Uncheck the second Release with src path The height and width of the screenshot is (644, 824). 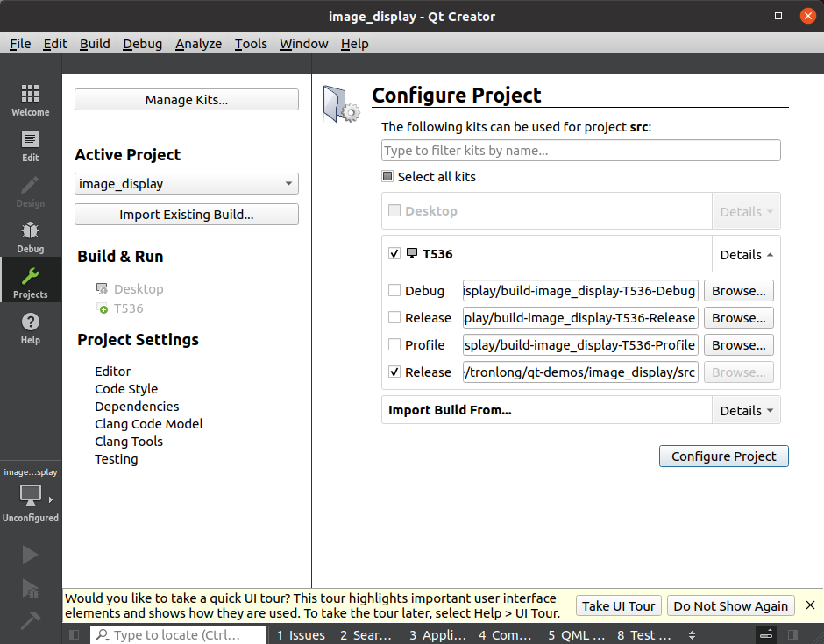394,372
